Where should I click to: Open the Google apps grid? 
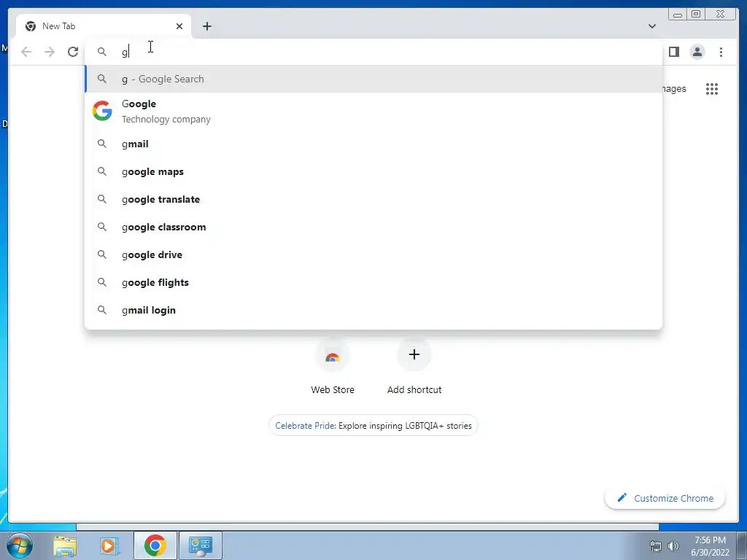(712, 88)
